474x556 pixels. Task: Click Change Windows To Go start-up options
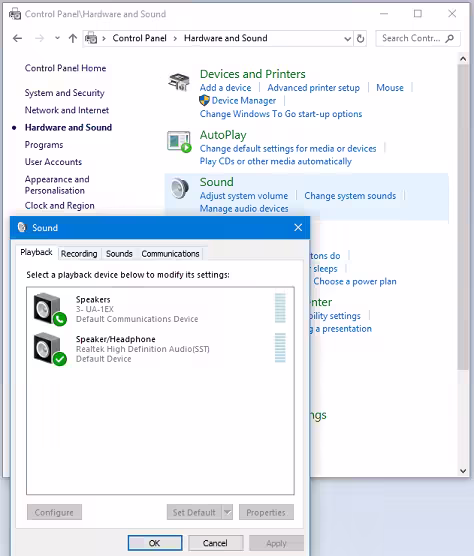(281, 114)
